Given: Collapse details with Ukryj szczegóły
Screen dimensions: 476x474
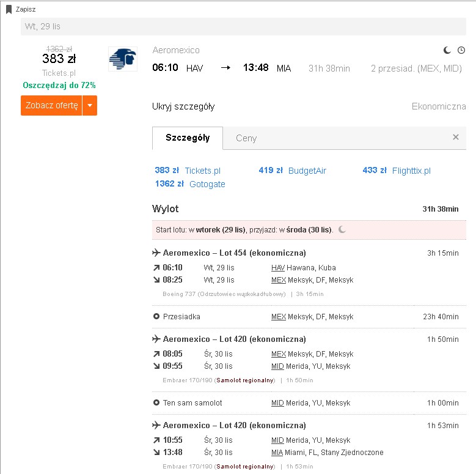Looking at the screenshot, I should (183, 106).
